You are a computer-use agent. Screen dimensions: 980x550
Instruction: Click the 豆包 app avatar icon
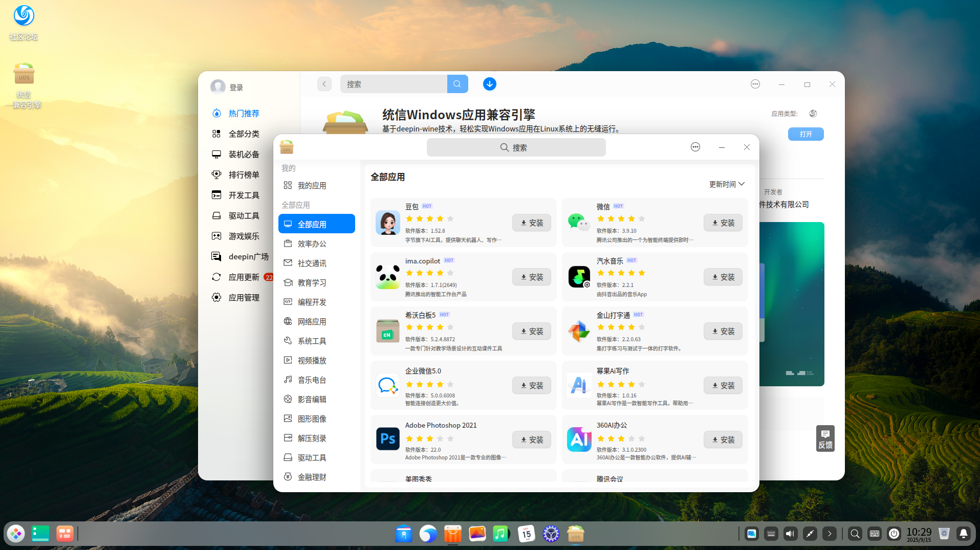coord(388,223)
